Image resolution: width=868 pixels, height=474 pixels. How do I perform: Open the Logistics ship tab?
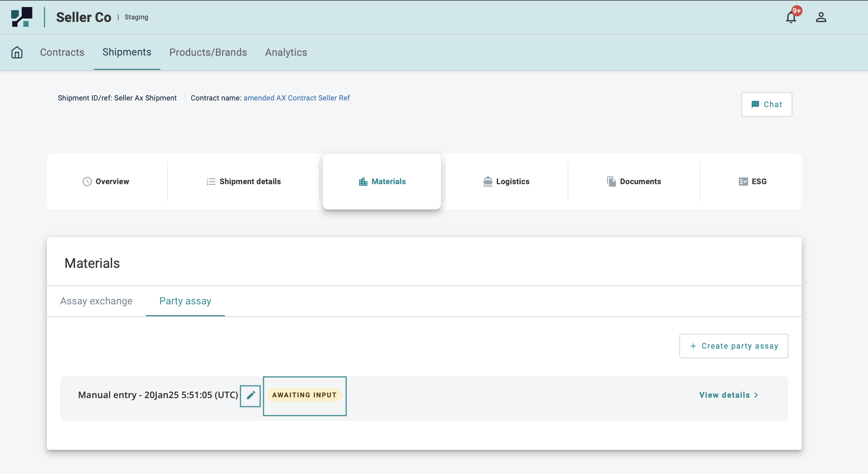pyautogui.click(x=506, y=182)
